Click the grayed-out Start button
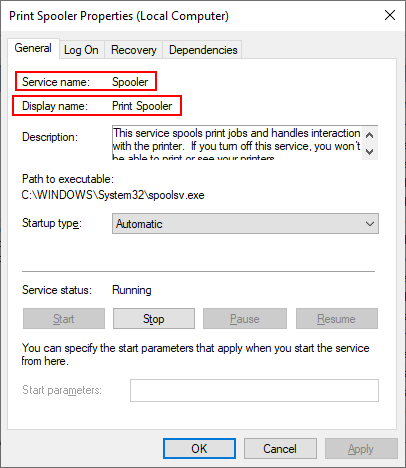Image resolution: width=406 pixels, height=468 pixels. point(64,319)
